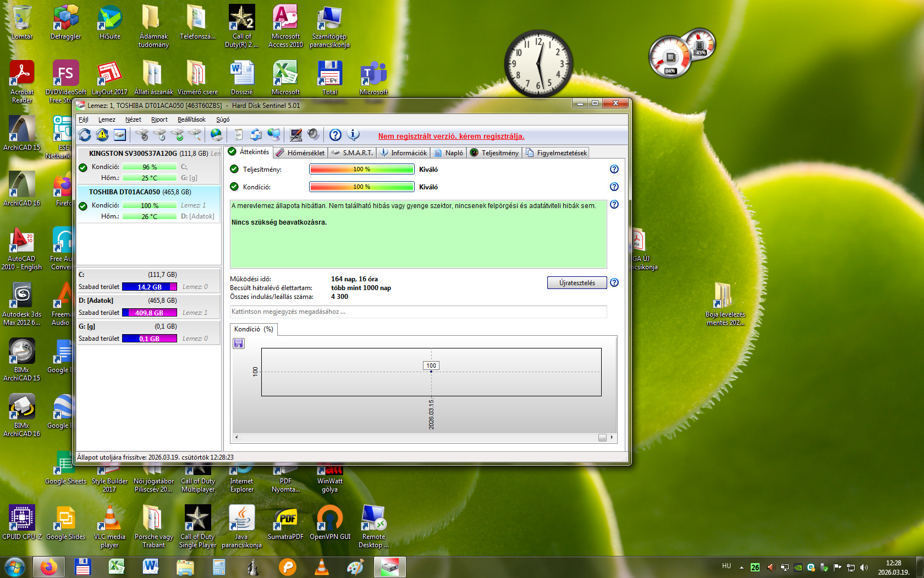The image size is (924, 578).
Task: Click the OpenVPN GUI desktop icon
Action: pyautogui.click(x=330, y=523)
